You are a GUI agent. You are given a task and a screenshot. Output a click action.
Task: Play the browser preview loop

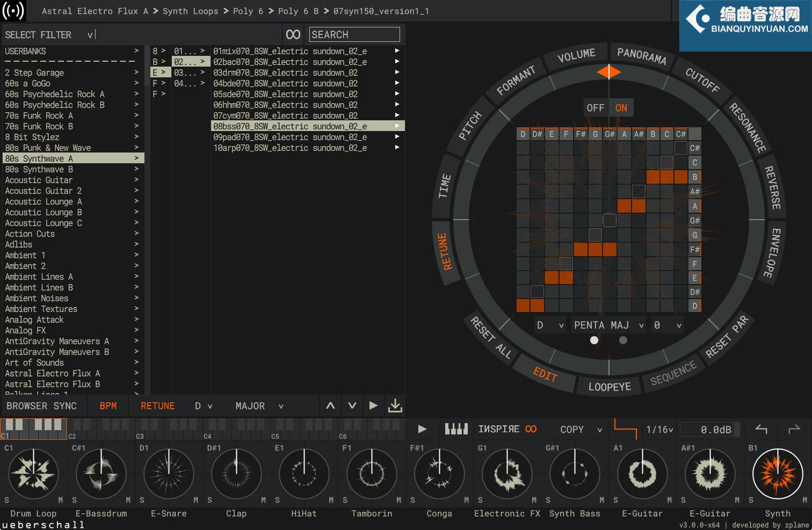(373, 406)
